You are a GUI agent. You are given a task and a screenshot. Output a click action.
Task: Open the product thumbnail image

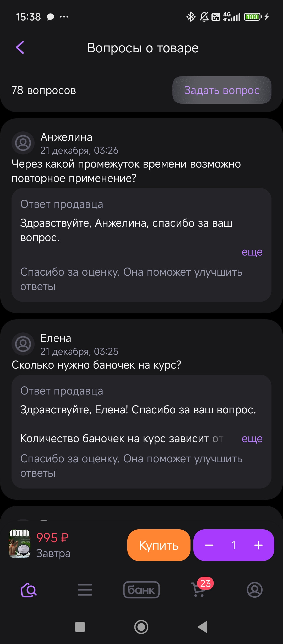(20, 544)
